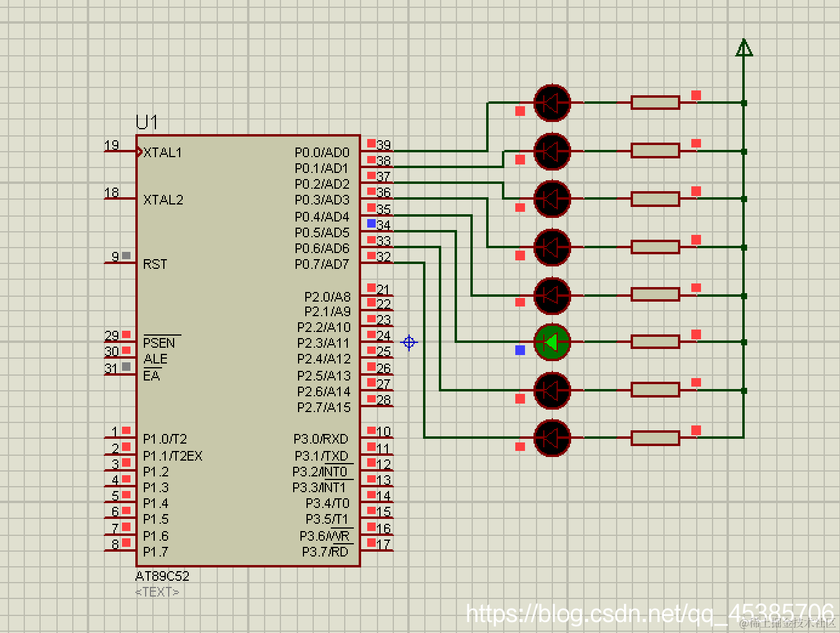This screenshot has height=633, width=840.
Task: Click the third LED from the top
Action: point(552,199)
